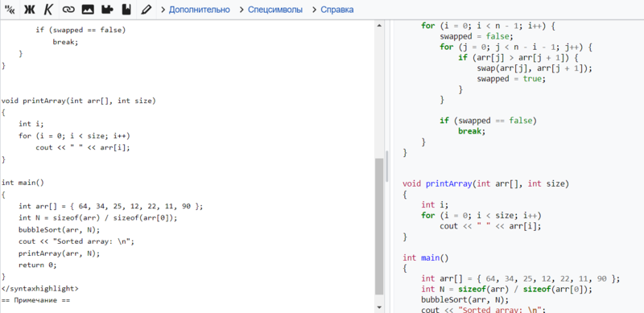Expand the Дополнительно toolbar section
The width and height of the screenshot is (644, 313).
[196, 10]
